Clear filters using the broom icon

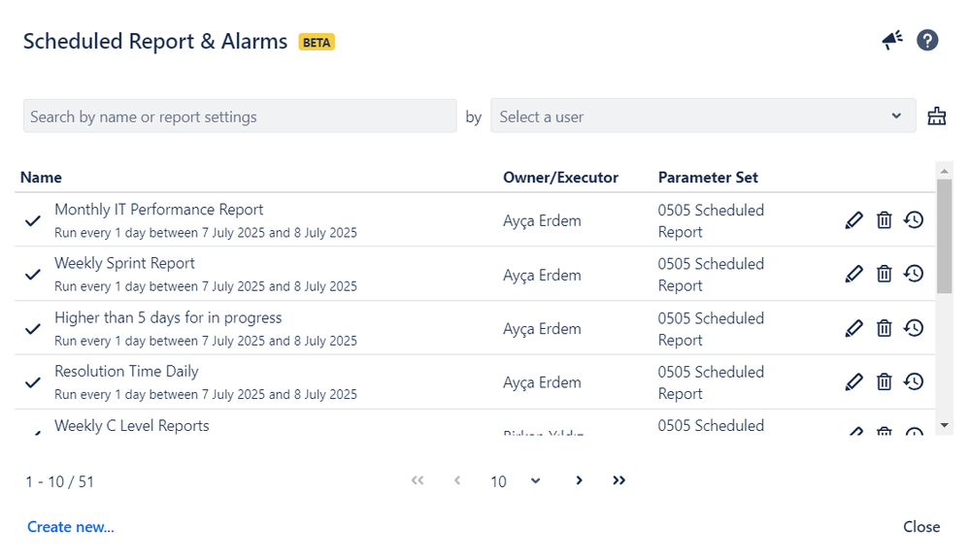click(936, 115)
